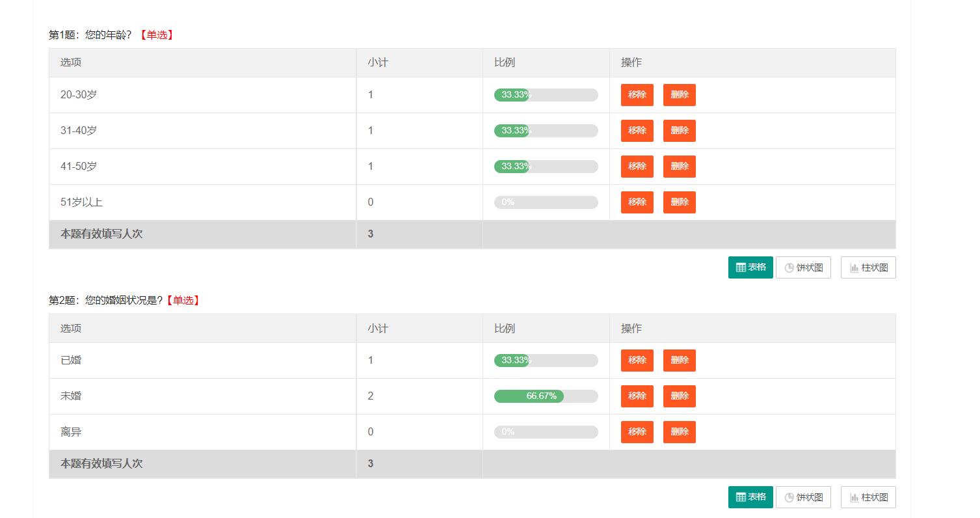Select table view for question 1
980x518 pixels.
tap(750, 267)
